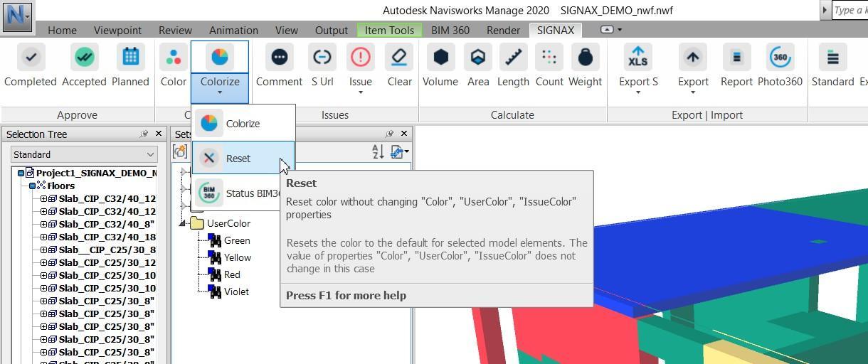Switch to the Item Tools tab
Image resolution: width=868 pixels, height=364 pixels.
[389, 30]
